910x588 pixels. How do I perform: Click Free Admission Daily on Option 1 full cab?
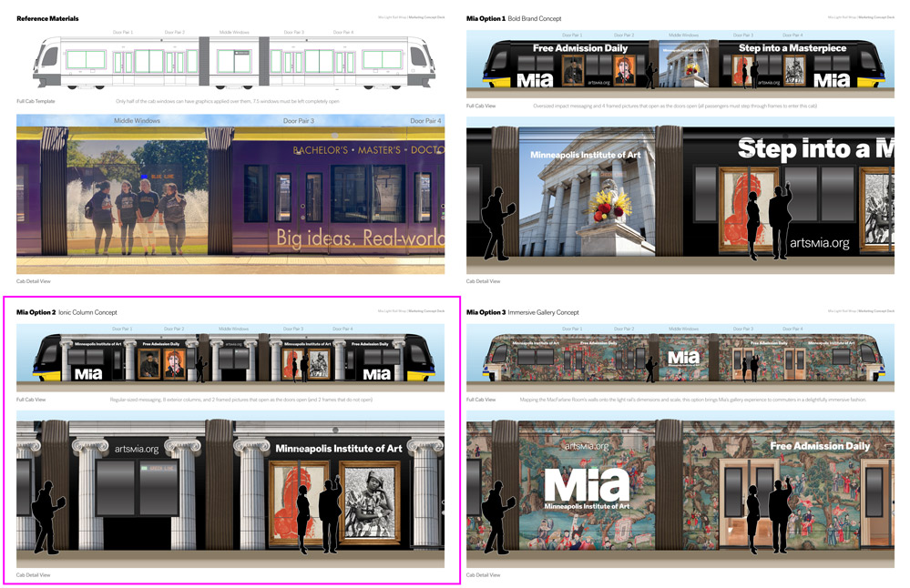coord(580,48)
